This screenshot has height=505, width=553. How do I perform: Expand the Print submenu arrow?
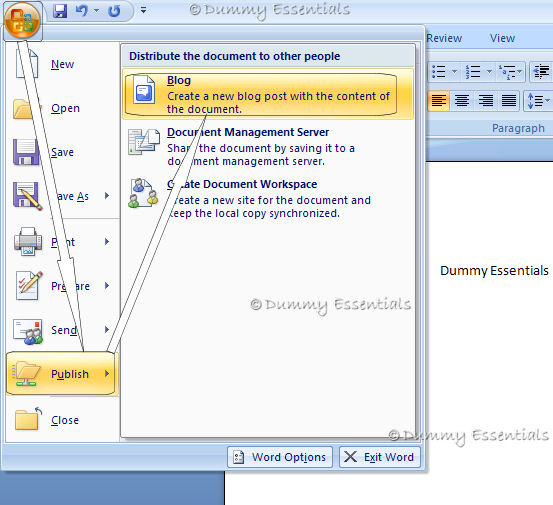point(107,242)
